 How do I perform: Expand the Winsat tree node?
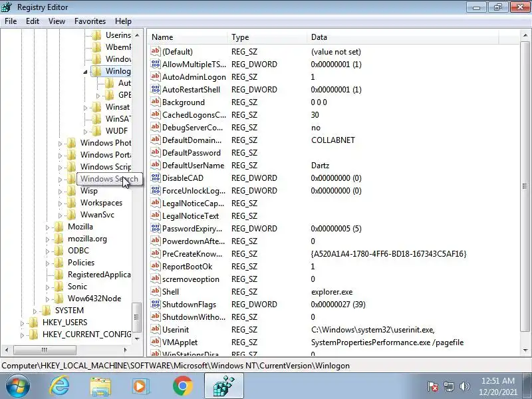tap(85, 108)
